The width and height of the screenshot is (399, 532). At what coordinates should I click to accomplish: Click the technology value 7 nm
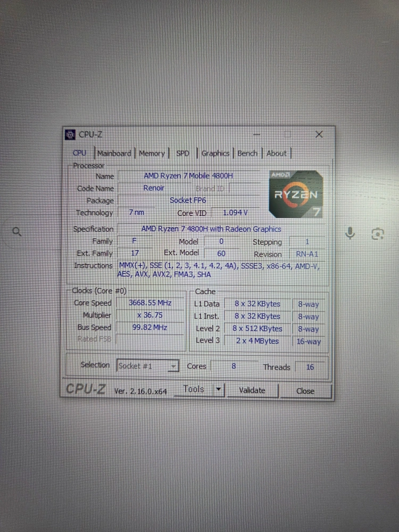click(x=136, y=212)
